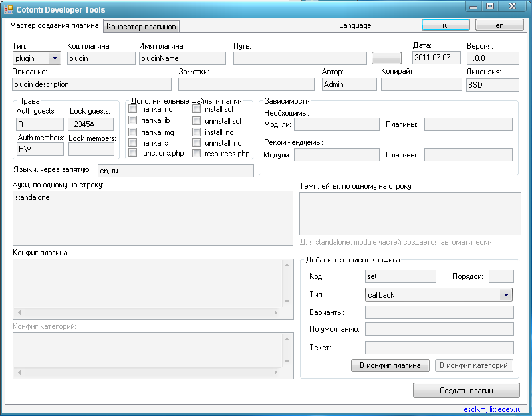Click Конфиг плагина scroll-down arrow
The width and height of the screenshot is (532, 416).
tap(287, 302)
